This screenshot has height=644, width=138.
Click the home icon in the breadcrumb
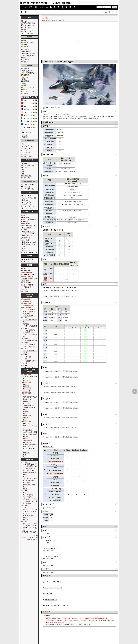21,12
